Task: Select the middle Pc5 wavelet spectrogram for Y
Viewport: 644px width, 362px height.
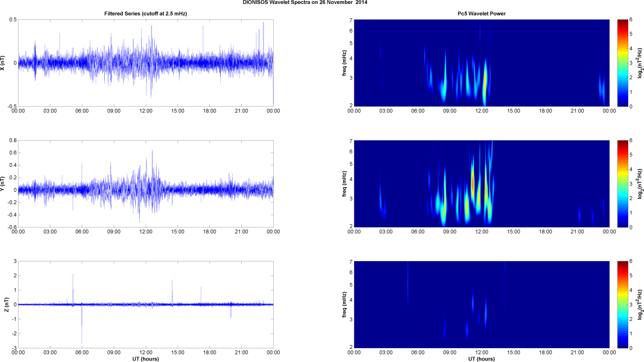Action: tap(481, 184)
